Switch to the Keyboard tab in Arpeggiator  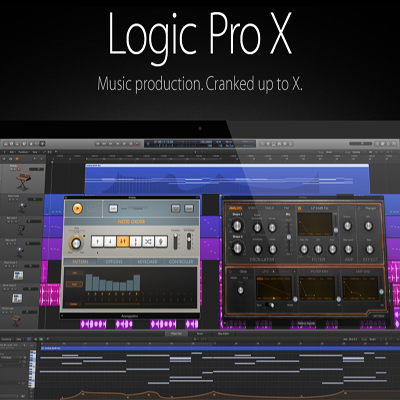coord(147,262)
